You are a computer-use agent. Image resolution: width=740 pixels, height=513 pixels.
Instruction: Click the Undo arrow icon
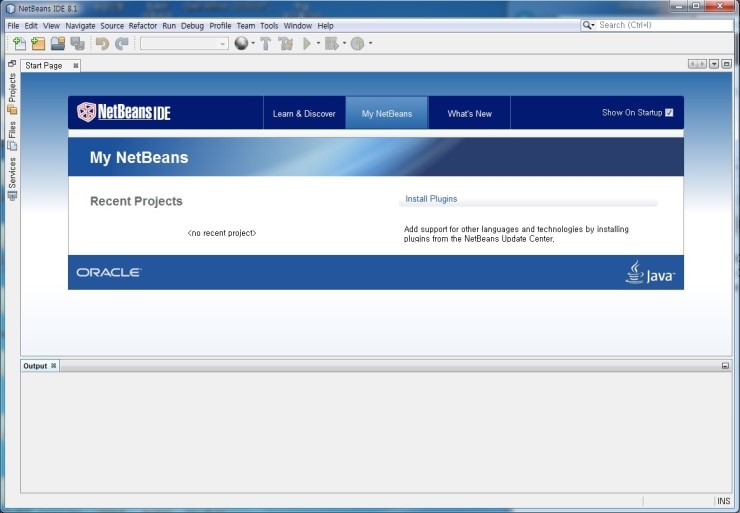click(x=102, y=43)
